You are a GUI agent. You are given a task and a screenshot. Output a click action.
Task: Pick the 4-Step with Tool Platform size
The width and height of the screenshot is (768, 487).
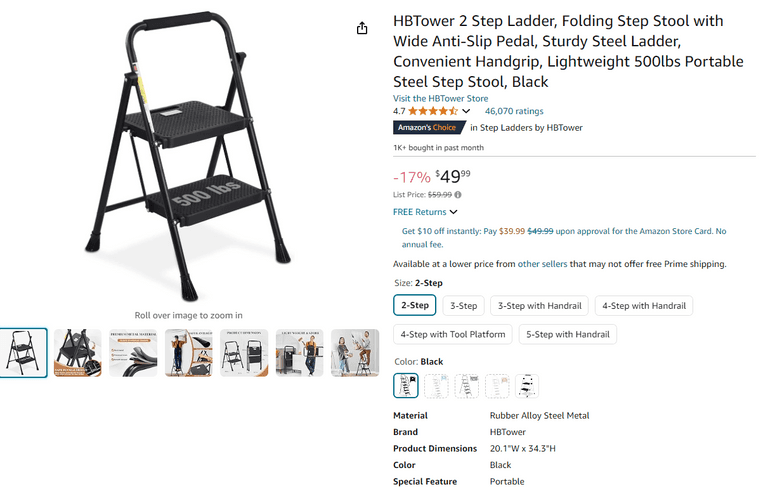pyautogui.click(x=455, y=334)
